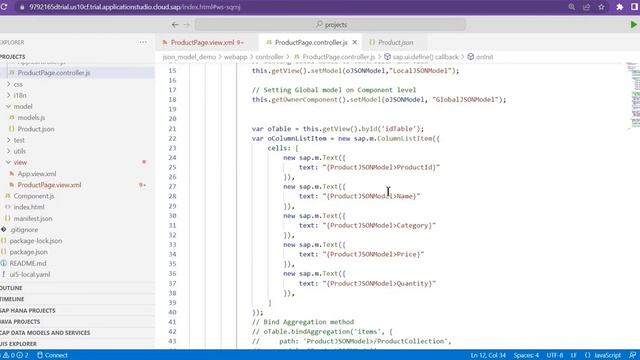Change file encoding via UTF-8

[x=555, y=355]
